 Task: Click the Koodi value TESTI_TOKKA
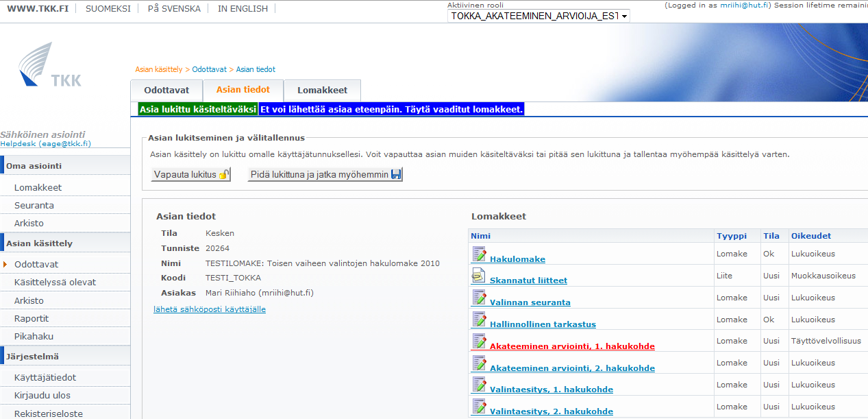[233, 278]
